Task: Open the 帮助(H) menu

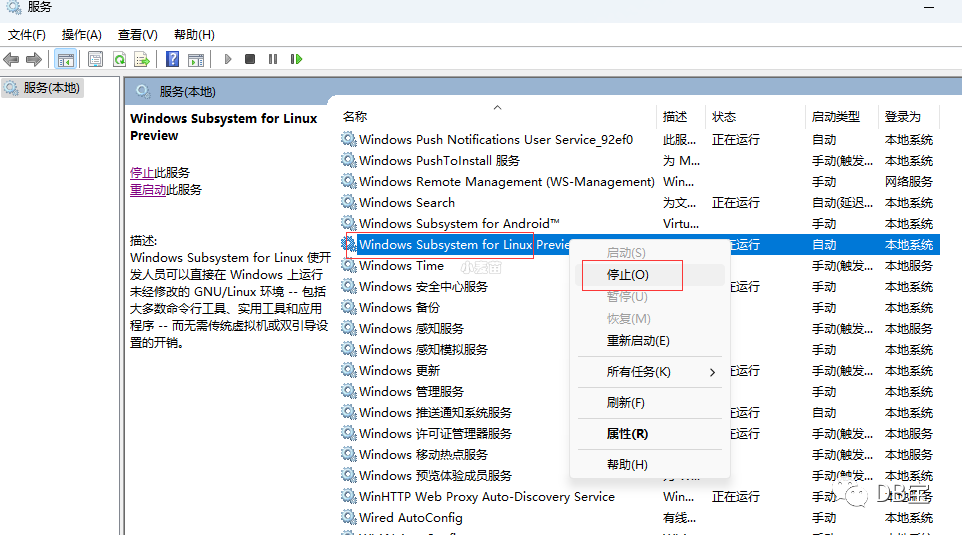Action: click(194, 35)
